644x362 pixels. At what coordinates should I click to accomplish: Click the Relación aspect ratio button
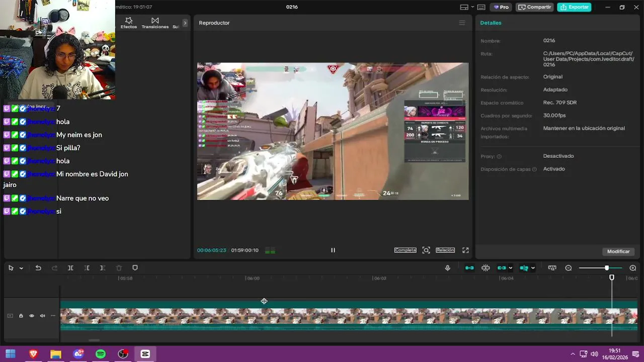click(x=445, y=250)
